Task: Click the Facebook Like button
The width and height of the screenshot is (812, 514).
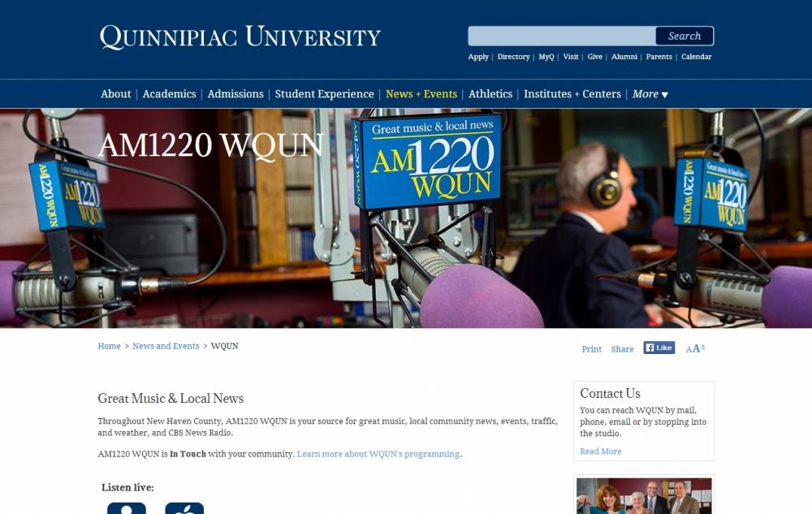Action: click(659, 348)
